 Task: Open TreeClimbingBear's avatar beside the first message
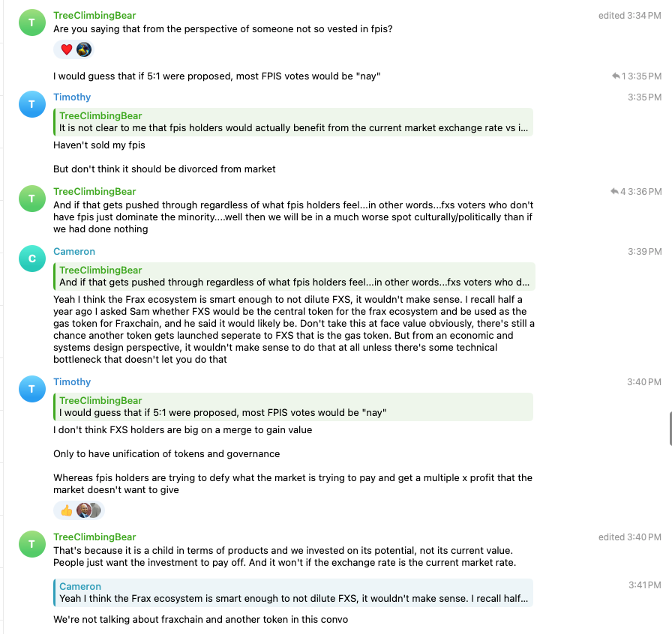click(x=31, y=22)
